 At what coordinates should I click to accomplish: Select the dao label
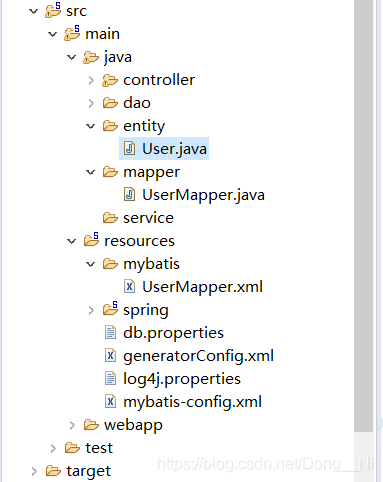pos(137,103)
